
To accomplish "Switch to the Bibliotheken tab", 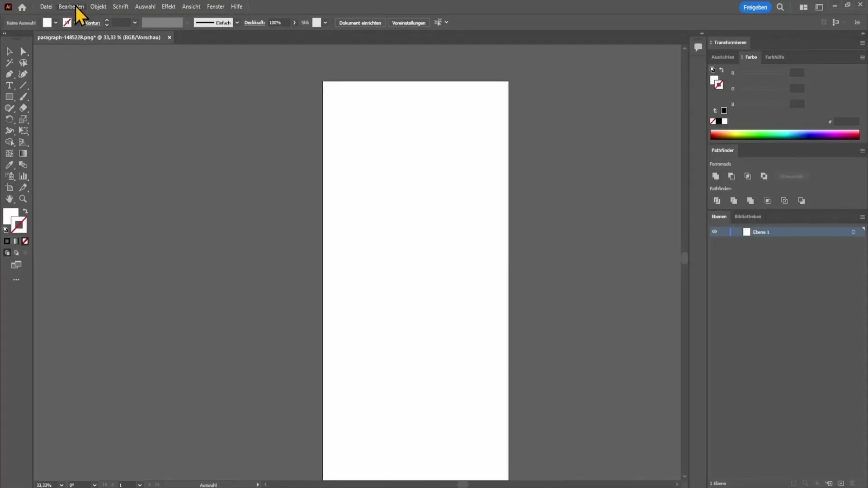I will pos(748,216).
